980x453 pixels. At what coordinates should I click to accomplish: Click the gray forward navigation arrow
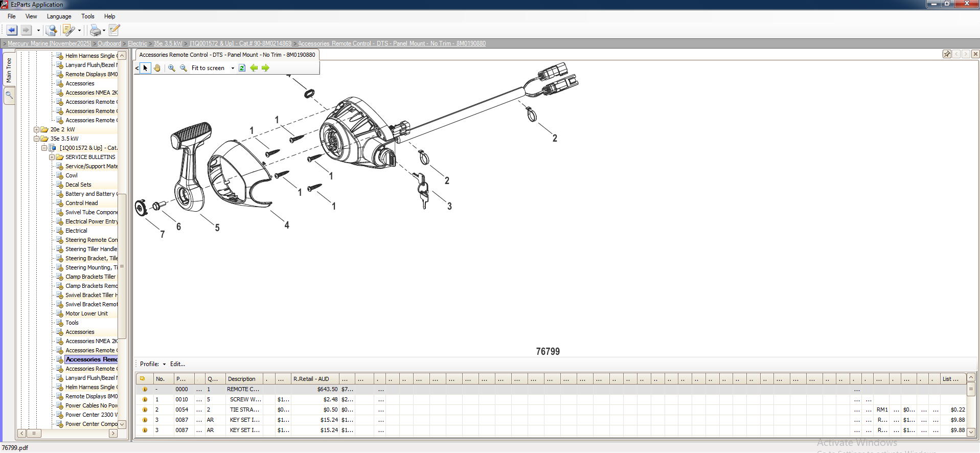tap(26, 30)
